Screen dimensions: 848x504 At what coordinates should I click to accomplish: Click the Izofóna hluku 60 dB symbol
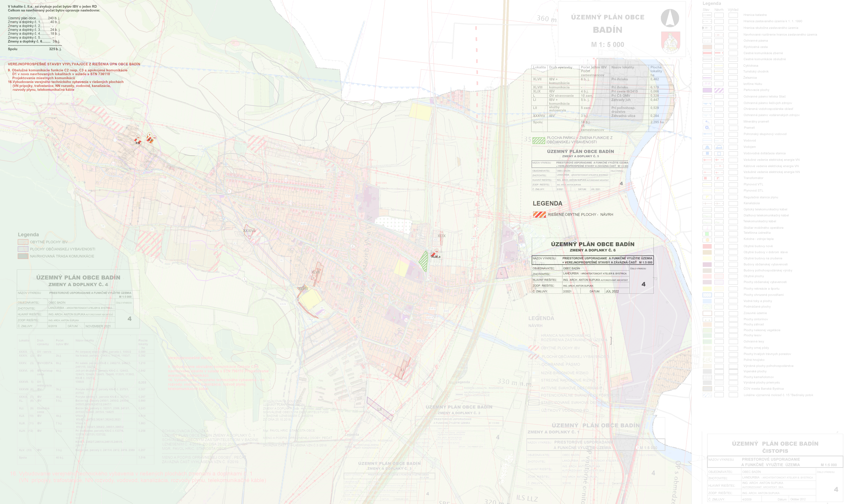coord(707,84)
